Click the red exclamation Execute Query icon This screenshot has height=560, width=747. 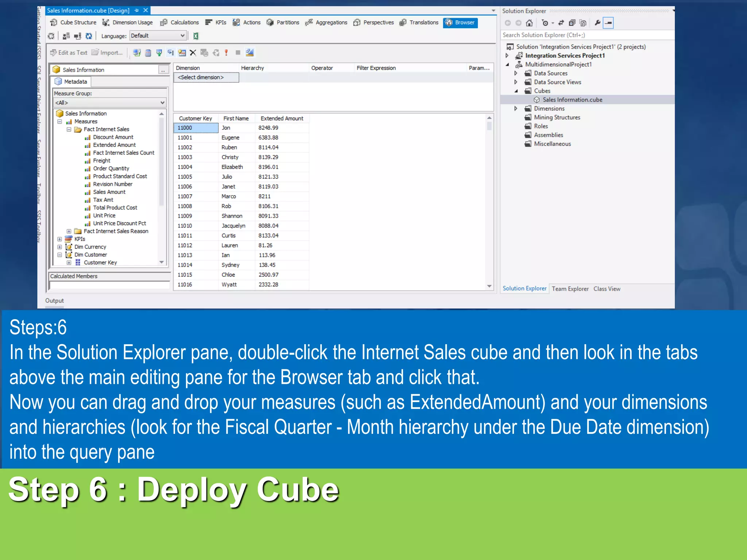(x=227, y=53)
